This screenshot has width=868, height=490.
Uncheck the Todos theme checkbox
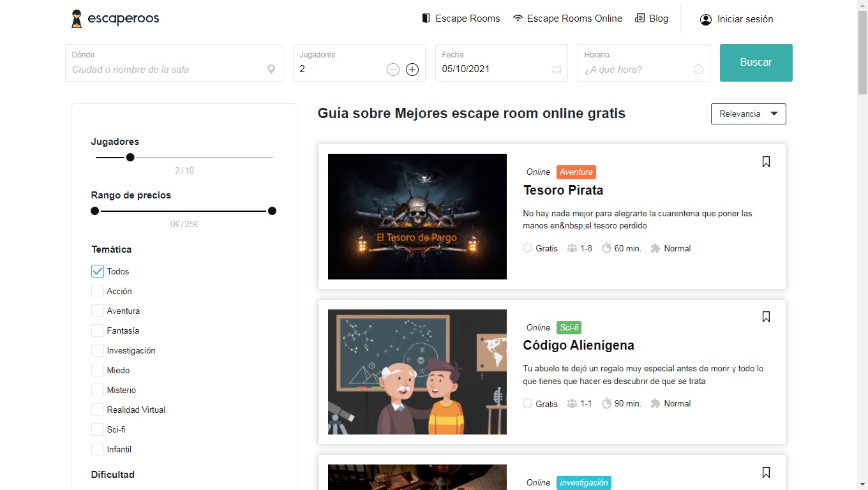coord(98,271)
